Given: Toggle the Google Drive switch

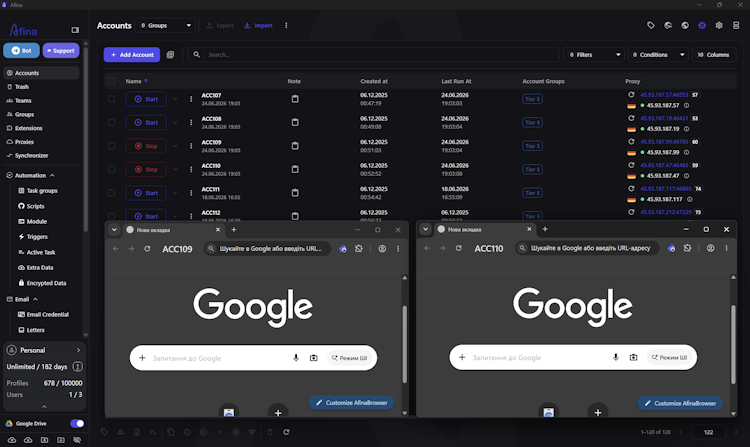Looking at the screenshot, I should [x=77, y=424].
